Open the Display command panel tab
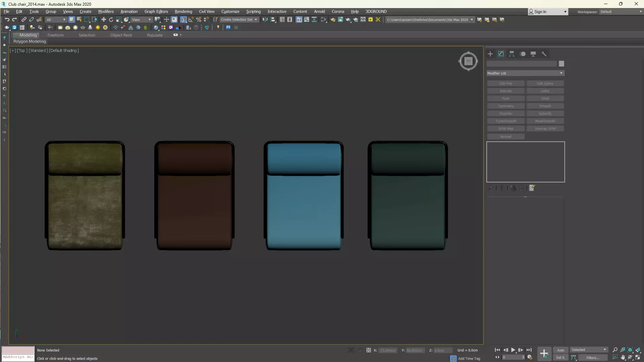The width and height of the screenshot is (644, 362). [533, 54]
